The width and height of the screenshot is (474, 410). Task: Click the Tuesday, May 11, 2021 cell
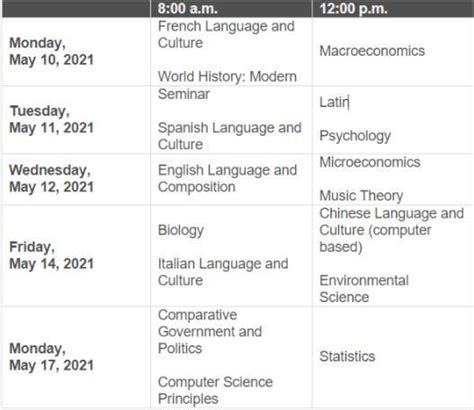76,120
